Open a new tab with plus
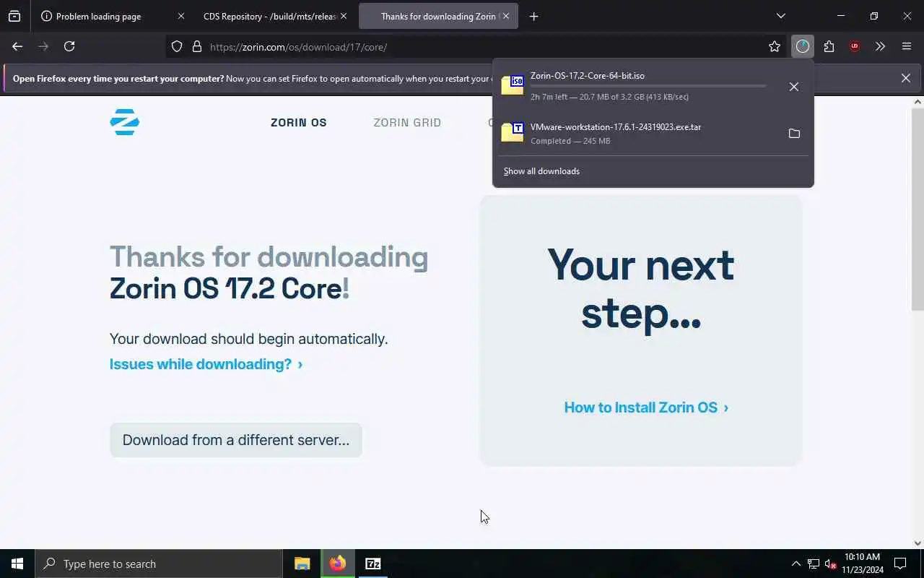The image size is (924, 578). (533, 16)
